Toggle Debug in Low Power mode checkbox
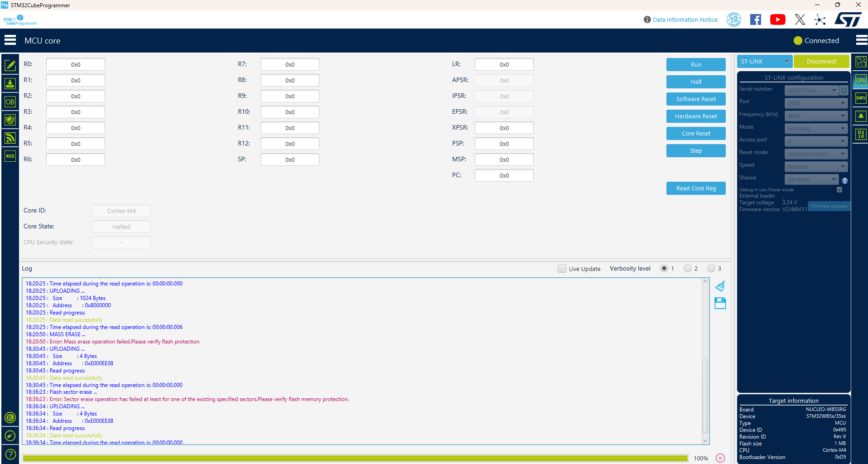 [839, 189]
